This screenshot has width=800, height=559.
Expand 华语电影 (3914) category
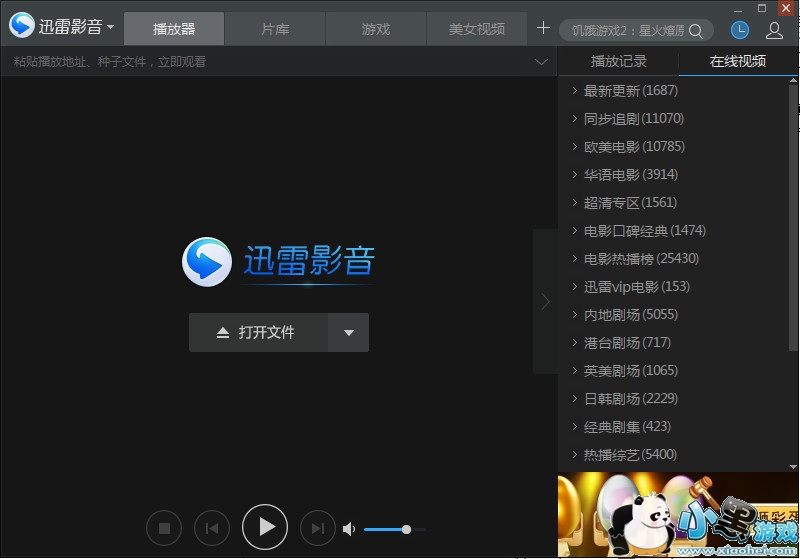click(574, 175)
